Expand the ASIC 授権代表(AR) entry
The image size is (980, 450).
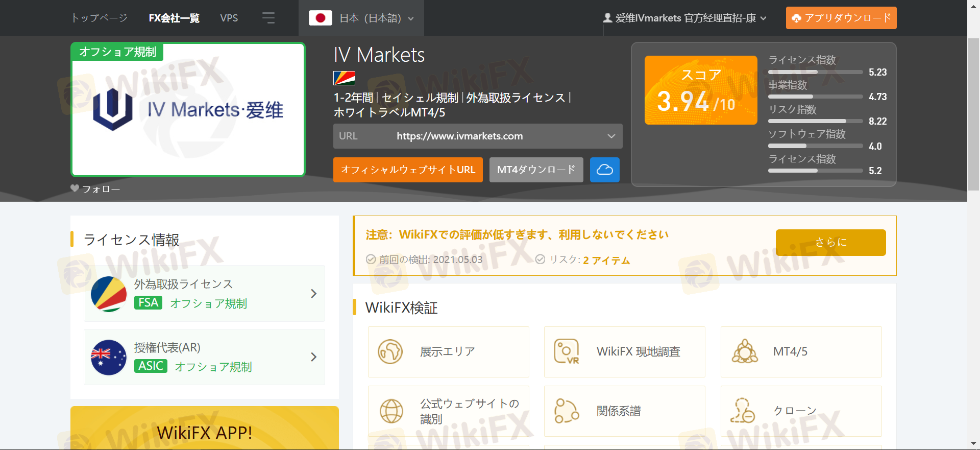pos(313,357)
